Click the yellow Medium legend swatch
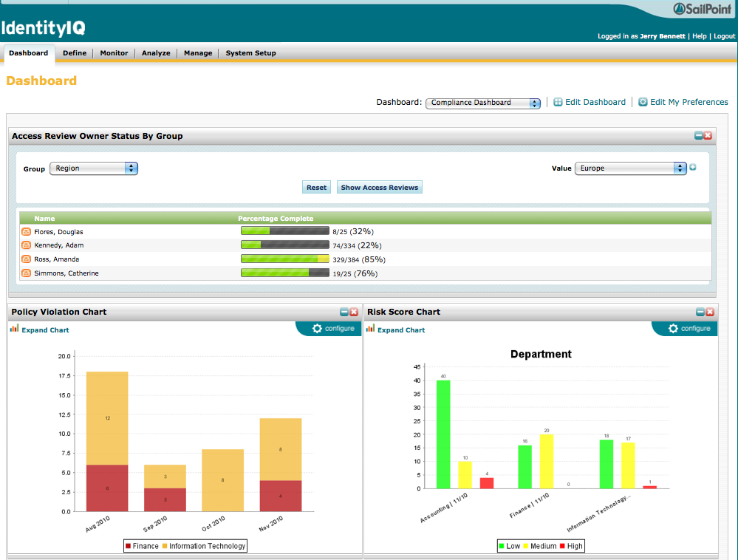 [x=526, y=546]
